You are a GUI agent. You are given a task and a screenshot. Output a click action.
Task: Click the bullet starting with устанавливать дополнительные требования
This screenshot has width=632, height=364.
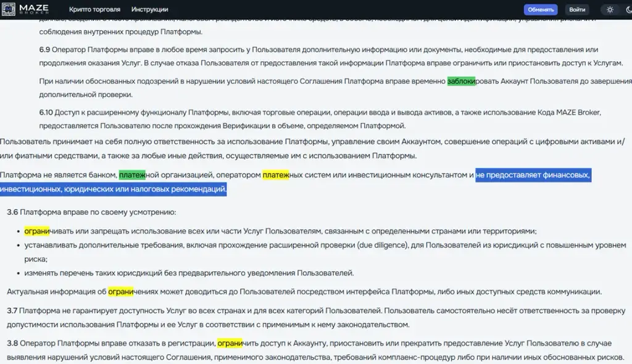[325, 252]
